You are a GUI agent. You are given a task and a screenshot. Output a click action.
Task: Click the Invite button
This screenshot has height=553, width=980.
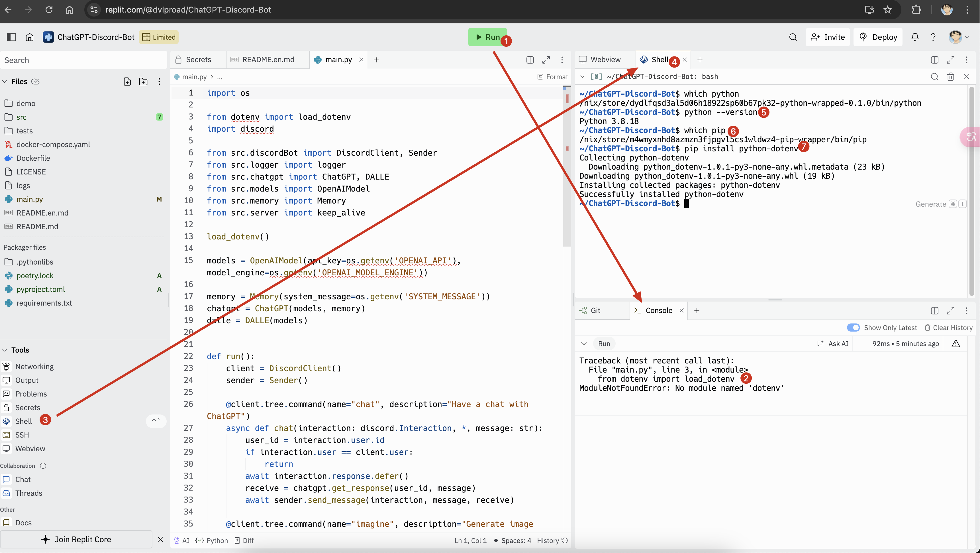tap(828, 37)
